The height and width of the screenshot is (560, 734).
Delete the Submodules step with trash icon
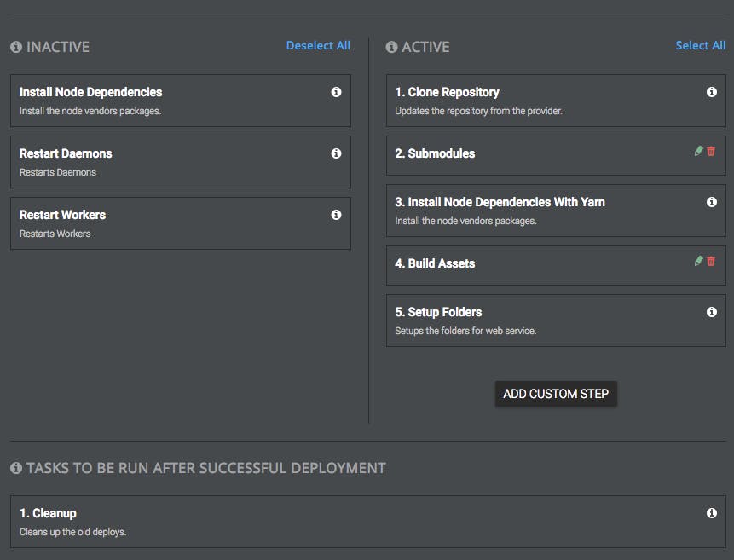tap(711, 151)
